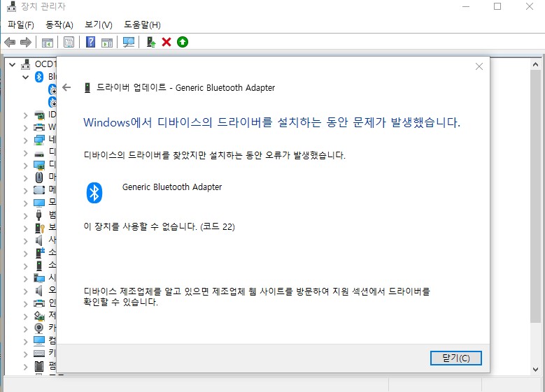Screen dimensions: 545x392
Task: Select the monitors category icon (모)
Action: (39, 203)
